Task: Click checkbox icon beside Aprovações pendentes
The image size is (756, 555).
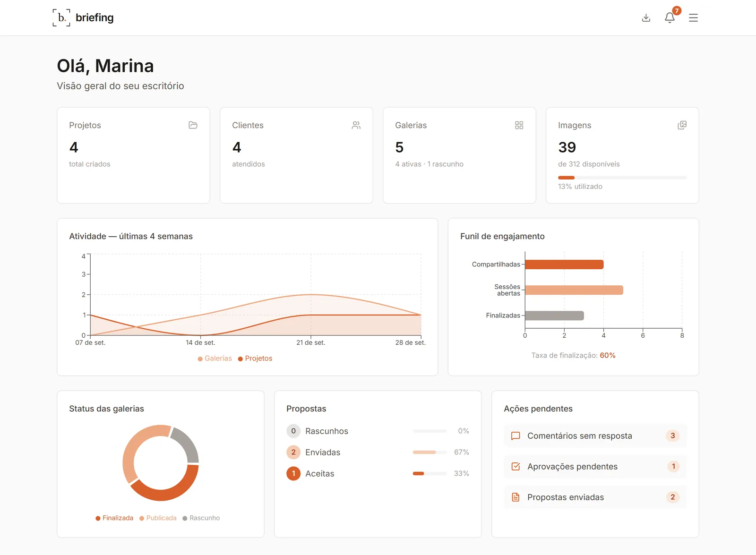Action: click(515, 467)
